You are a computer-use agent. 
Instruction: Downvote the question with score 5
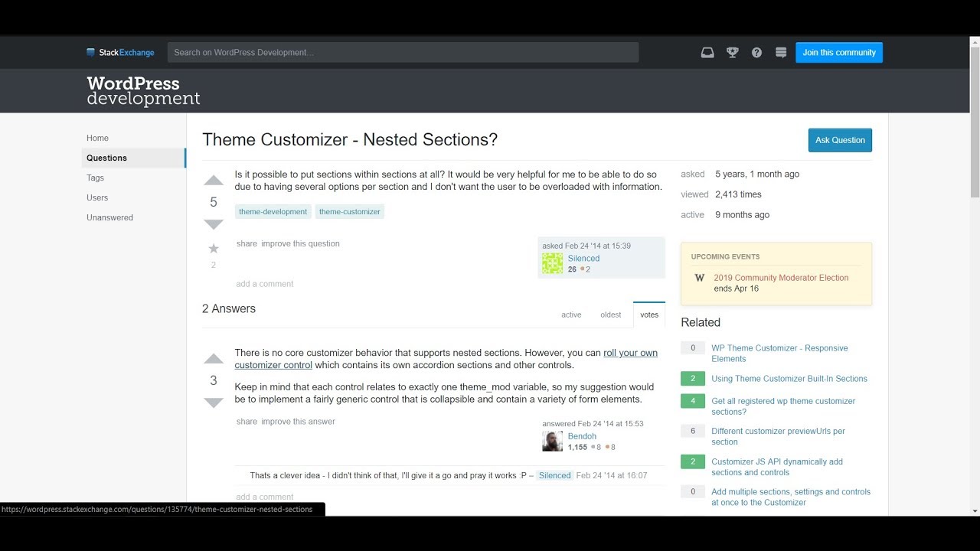(x=214, y=223)
